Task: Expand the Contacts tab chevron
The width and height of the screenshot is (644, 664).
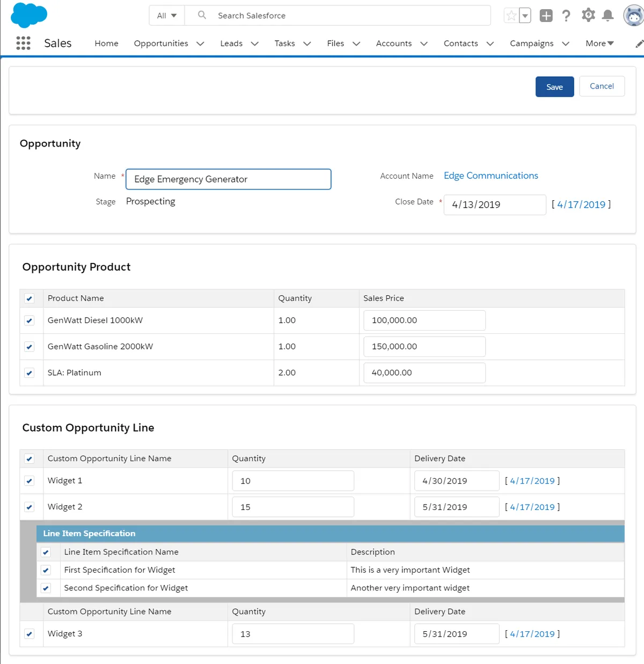Action: tap(490, 43)
